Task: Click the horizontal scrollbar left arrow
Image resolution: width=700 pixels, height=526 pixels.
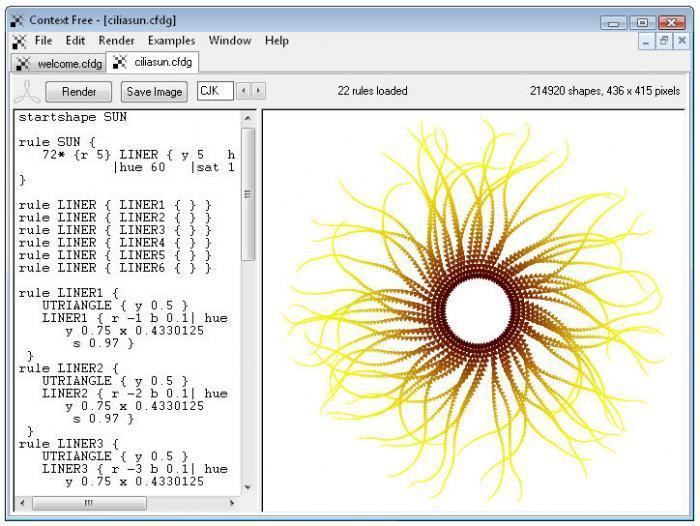Action: pyautogui.click(x=22, y=503)
